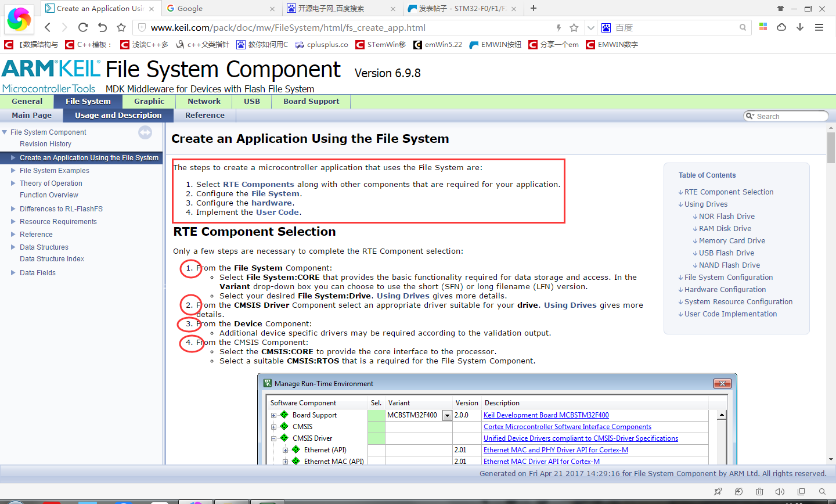Open a new tab with the plus button
The width and height of the screenshot is (836, 504).
(x=534, y=8)
